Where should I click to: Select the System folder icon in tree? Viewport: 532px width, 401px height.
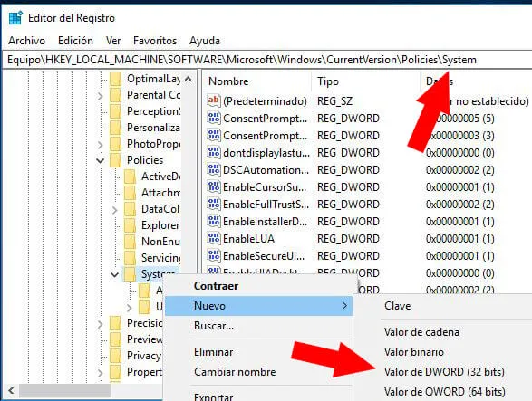click(130, 274)
